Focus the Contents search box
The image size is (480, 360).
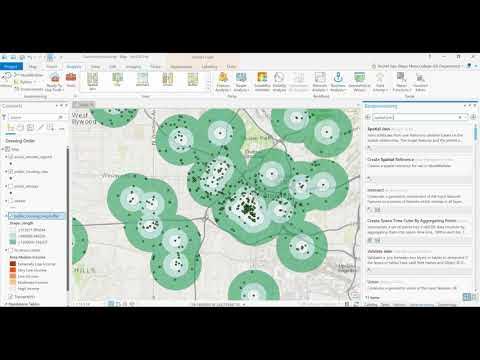pos(36,117)
